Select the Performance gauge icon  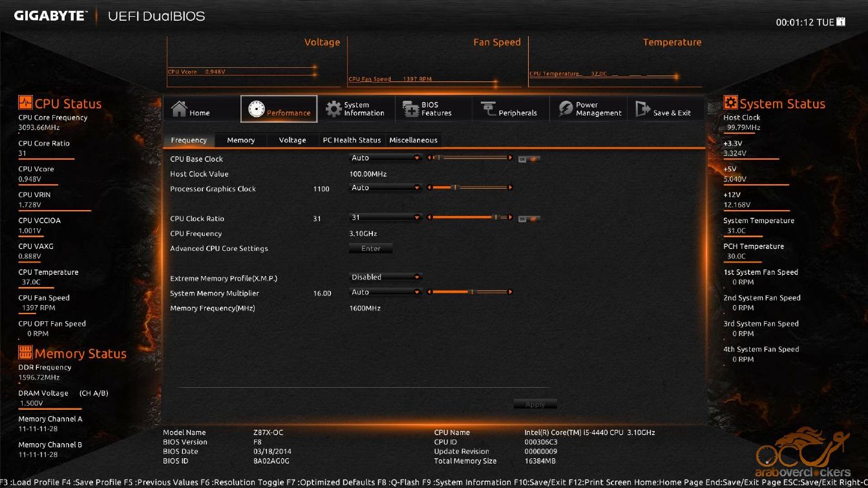point(256,109)
